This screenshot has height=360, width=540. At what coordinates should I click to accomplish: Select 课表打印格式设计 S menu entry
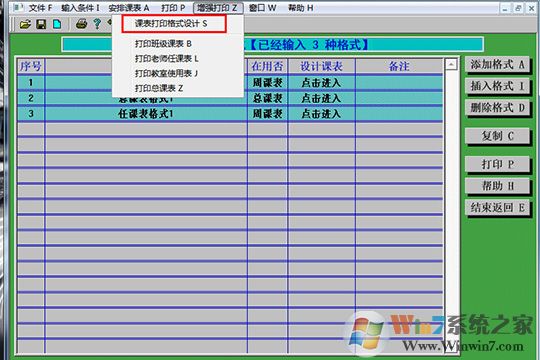pos(174,24)
